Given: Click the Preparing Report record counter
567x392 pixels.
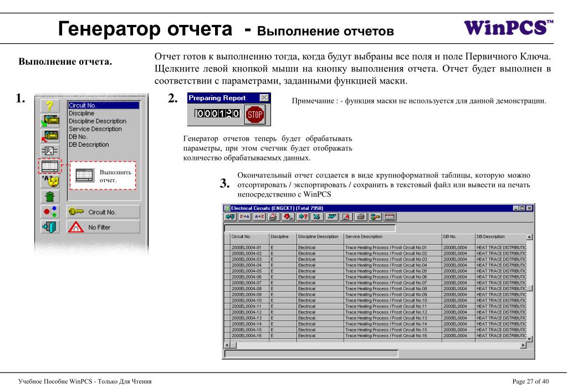Looking at the screenshot, I should click(x=217, y=114).
